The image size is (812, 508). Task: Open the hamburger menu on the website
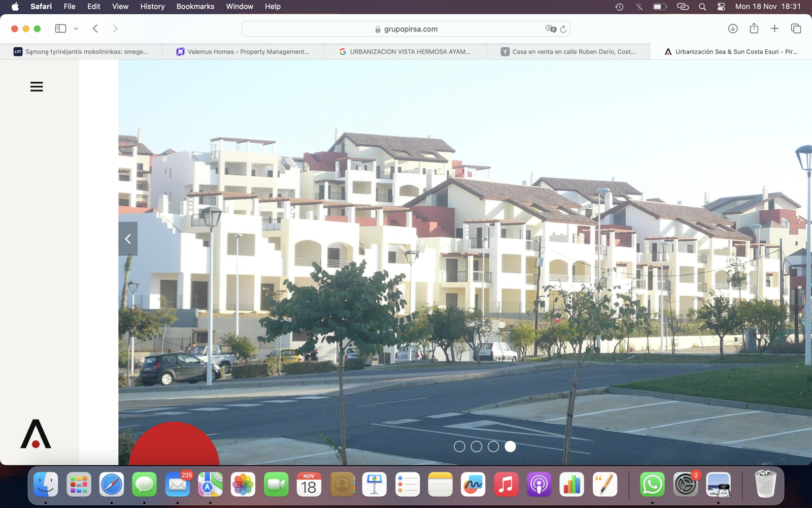coord(37,87)
